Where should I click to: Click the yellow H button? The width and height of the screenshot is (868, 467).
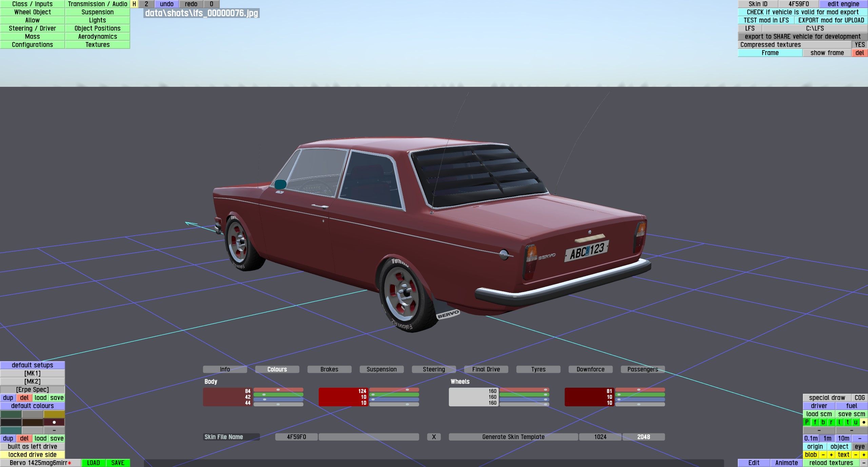point(134,4)
